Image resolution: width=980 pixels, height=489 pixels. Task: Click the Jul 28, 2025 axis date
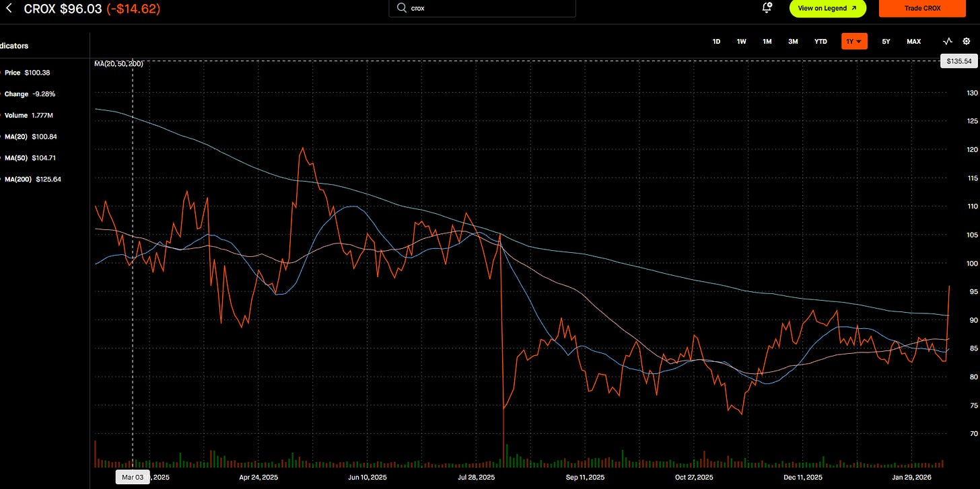pos(476,477)
